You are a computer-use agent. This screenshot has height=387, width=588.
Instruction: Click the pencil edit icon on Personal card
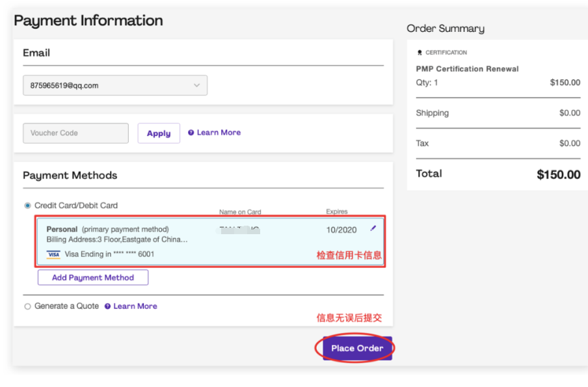[x=373, y=228]
